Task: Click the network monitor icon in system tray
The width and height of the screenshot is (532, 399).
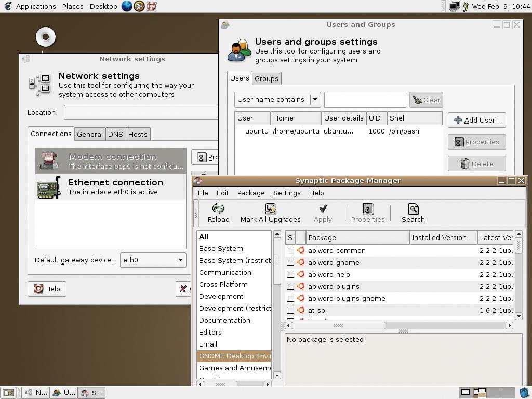Action: pyautogui.click(x=454, y=6)
